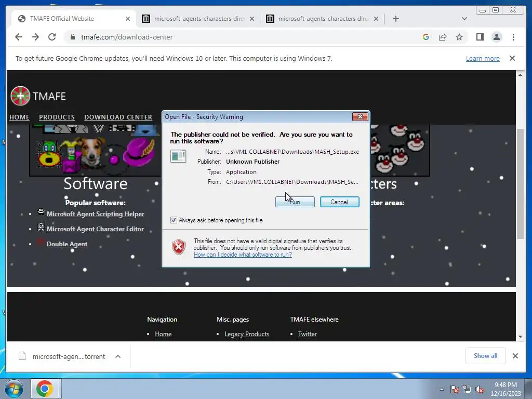Open the tab search dropdown chevron
The image size is (532, 399).
[x=464, y=19]
